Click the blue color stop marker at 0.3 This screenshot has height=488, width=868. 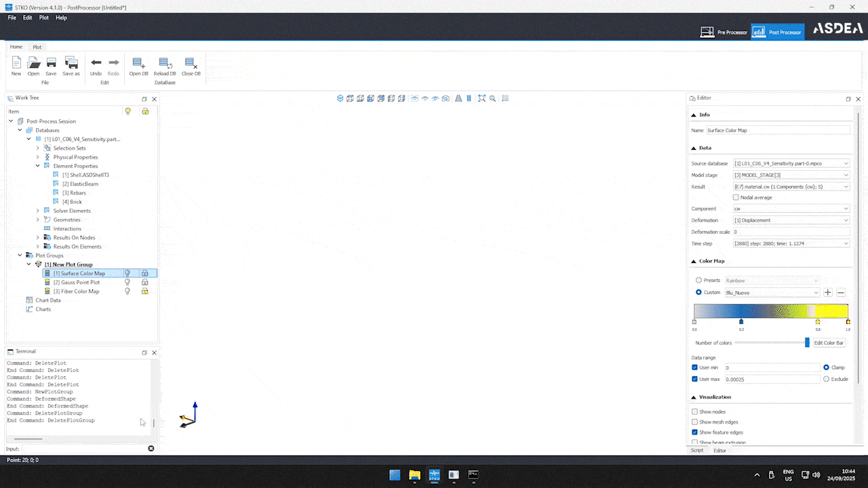tap(741, 322)
